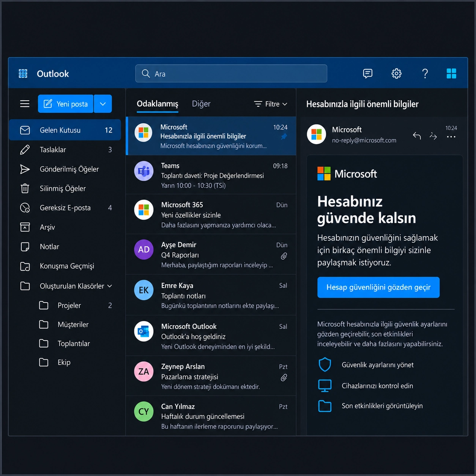Open Arşiv folder
This screenshot has width=476, height=476.
pos(65,227)
